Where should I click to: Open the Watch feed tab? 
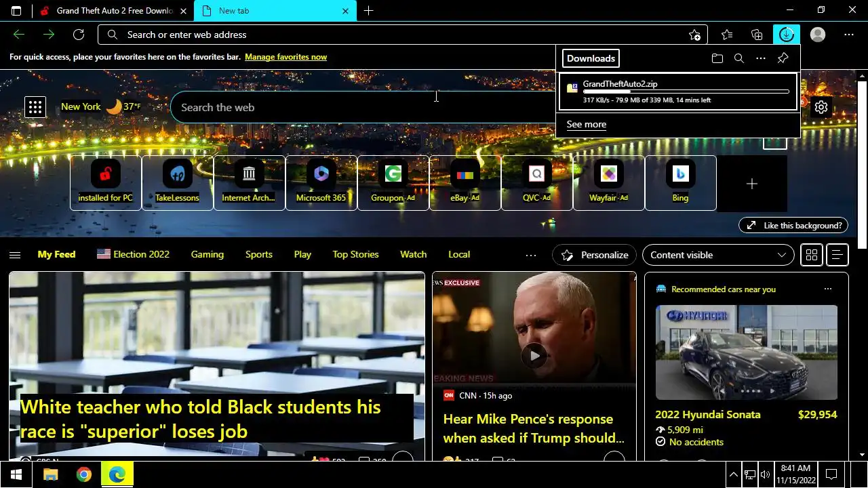[x=414, y=254]
